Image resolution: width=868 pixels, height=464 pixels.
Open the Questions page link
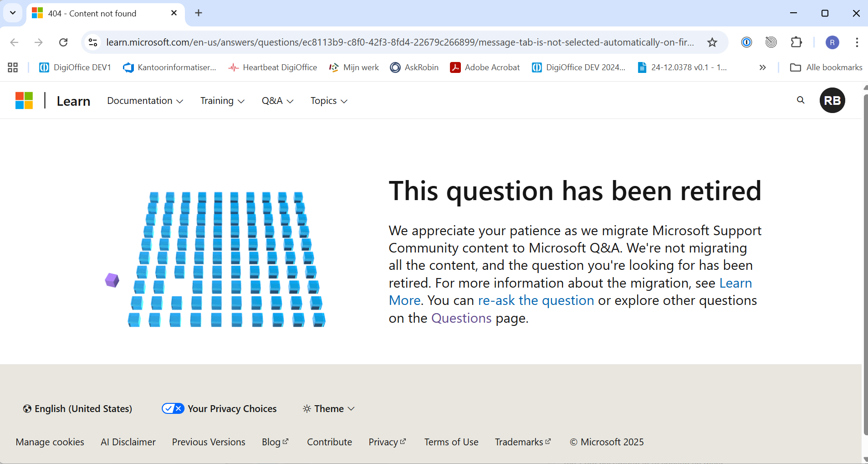[461, 318]
